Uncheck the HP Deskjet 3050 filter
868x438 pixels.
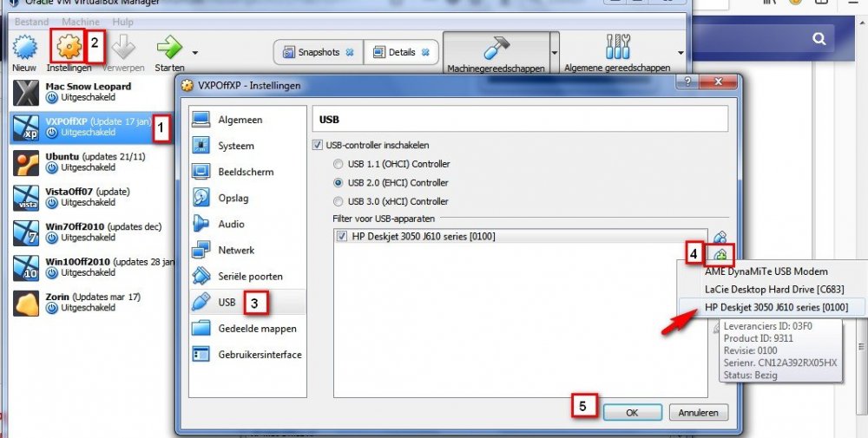coord(341,236)
